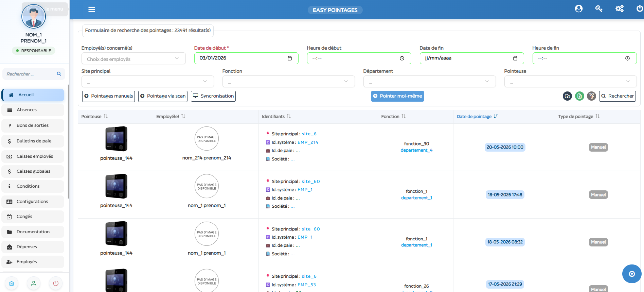The image size is (644, 292).
Task: Open calendar picker for Date de fin
Action: click(515, 58)
